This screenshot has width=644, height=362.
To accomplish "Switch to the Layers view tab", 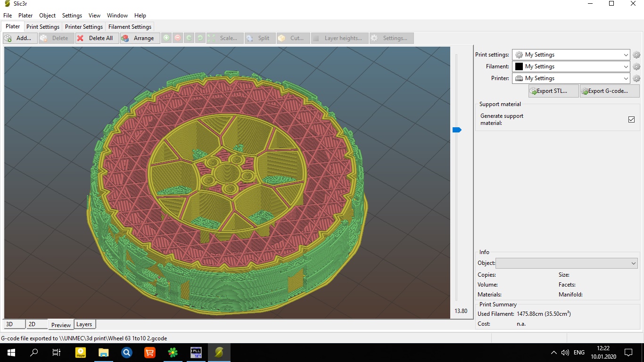I will point(84,324).
